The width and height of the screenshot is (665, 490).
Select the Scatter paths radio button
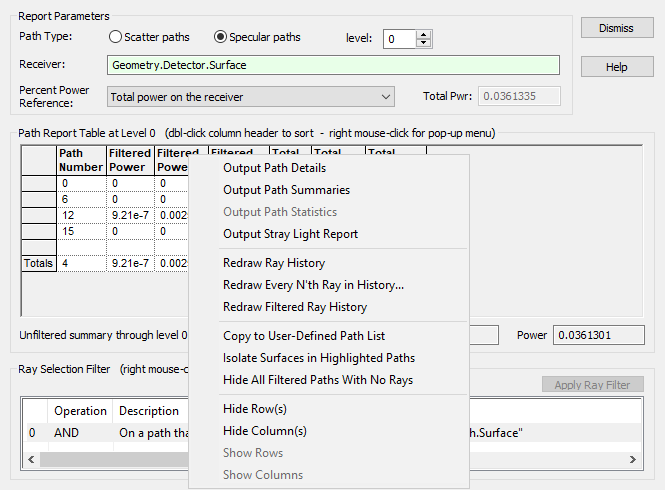[x=116, y=38]
